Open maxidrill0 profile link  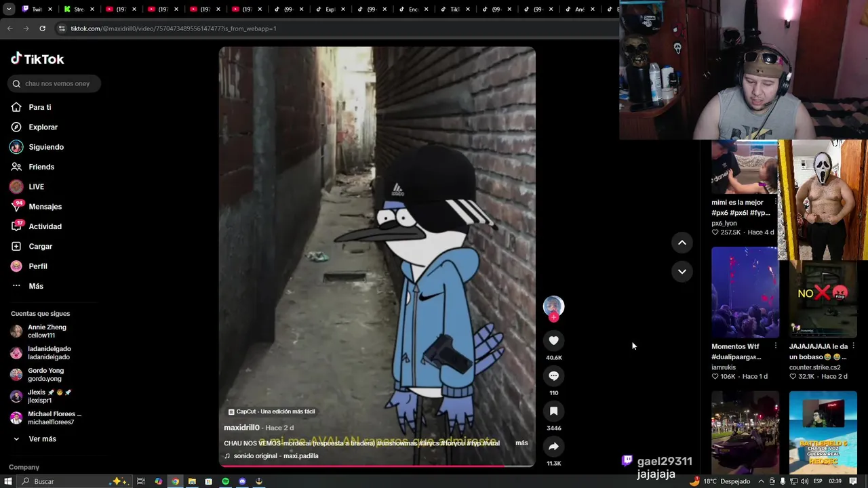click(x=242, y=428)
